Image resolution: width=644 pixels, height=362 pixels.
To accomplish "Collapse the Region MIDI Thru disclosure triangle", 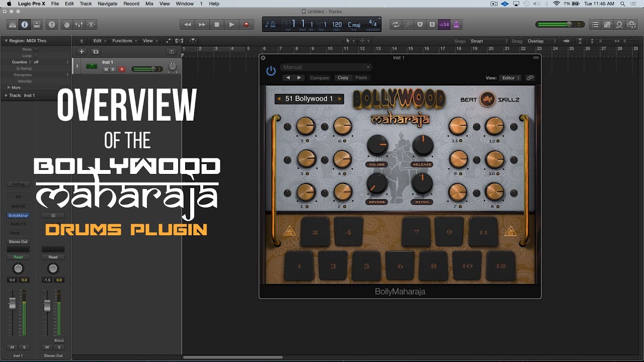I will click(6, 40).
